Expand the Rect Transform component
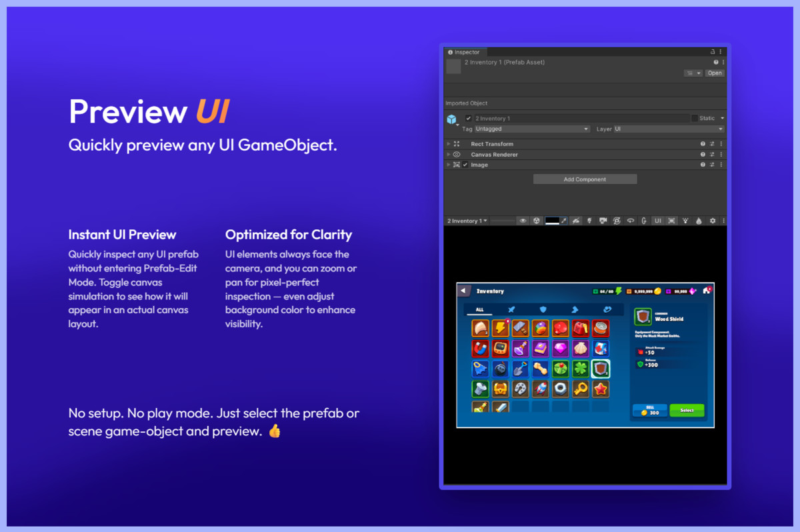Viewport: 800px width, 532px height. (x=448, y=144)
